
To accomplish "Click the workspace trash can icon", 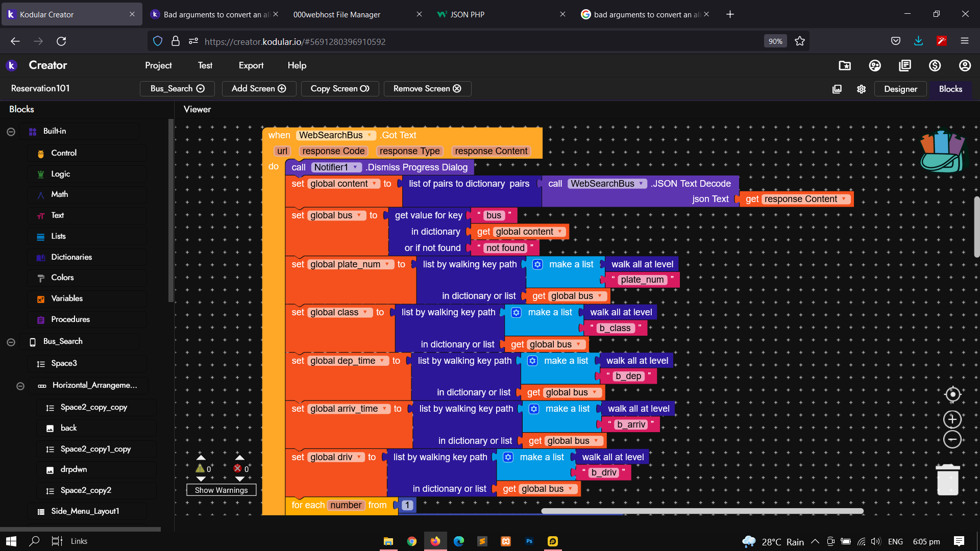I will (x=948, y=480).
